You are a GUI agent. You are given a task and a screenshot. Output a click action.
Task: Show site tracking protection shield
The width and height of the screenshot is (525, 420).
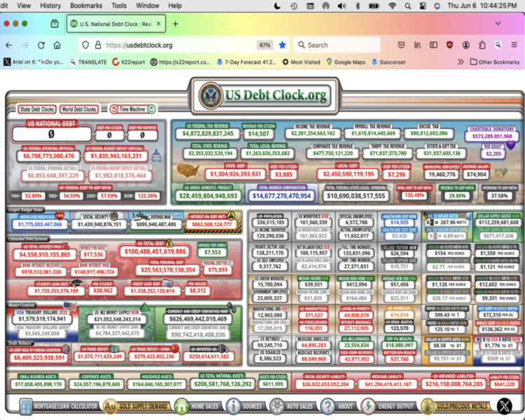[x=85, y=45]
